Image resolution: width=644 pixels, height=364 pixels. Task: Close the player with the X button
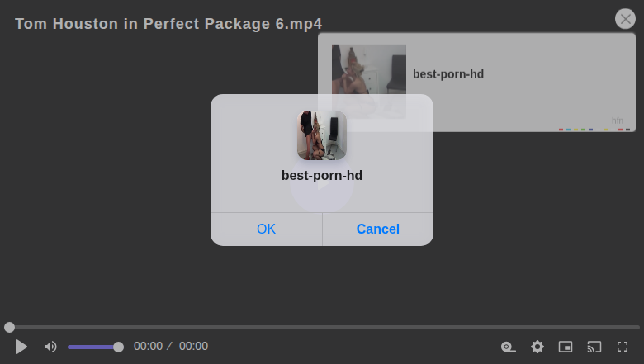coord(626,19)
